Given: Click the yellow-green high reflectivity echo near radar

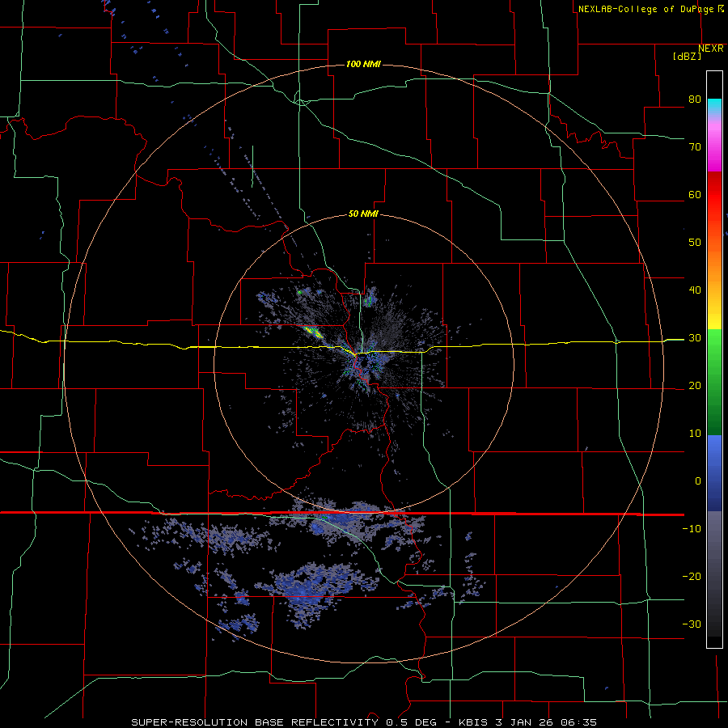Looking at the screenshot, I should tap(312, 332).
